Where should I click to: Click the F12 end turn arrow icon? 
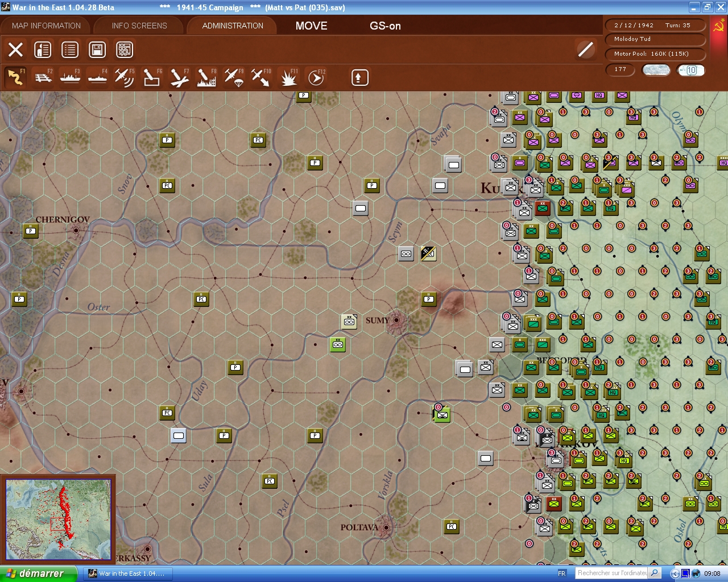tap(316, 77)
